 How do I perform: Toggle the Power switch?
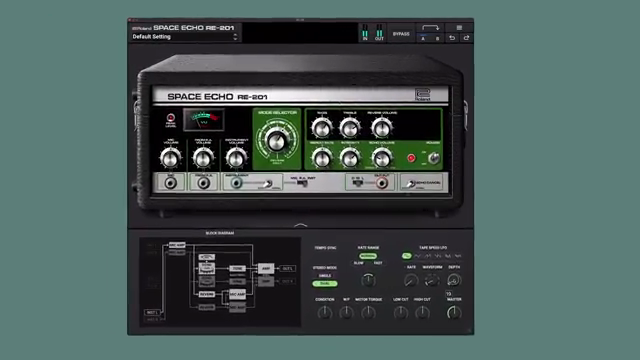point(434,158)
